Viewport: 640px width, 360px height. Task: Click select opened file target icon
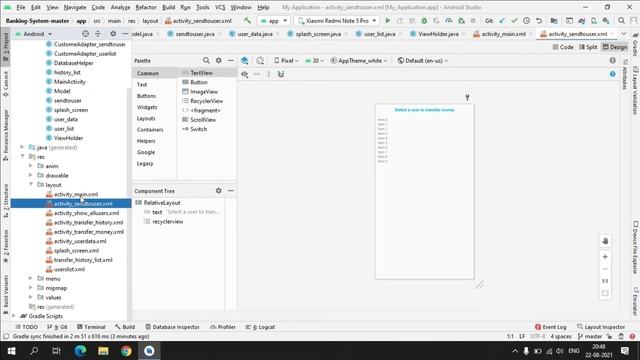pos(85,34)
